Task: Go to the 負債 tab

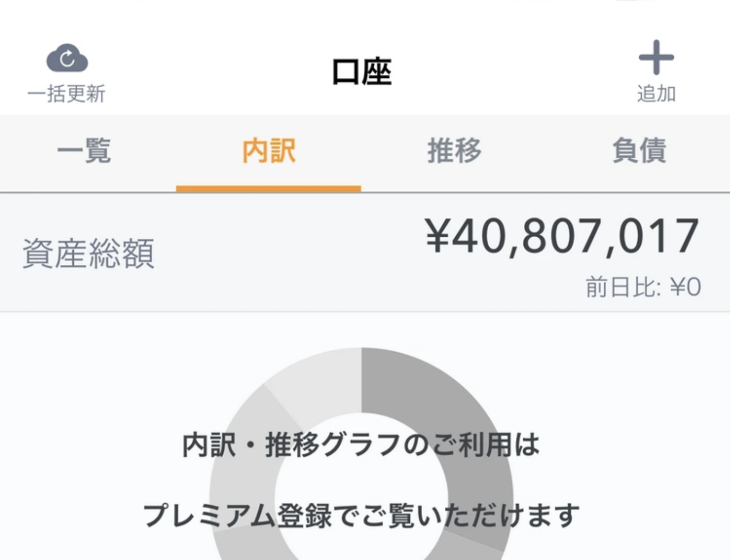Action: 639,151
